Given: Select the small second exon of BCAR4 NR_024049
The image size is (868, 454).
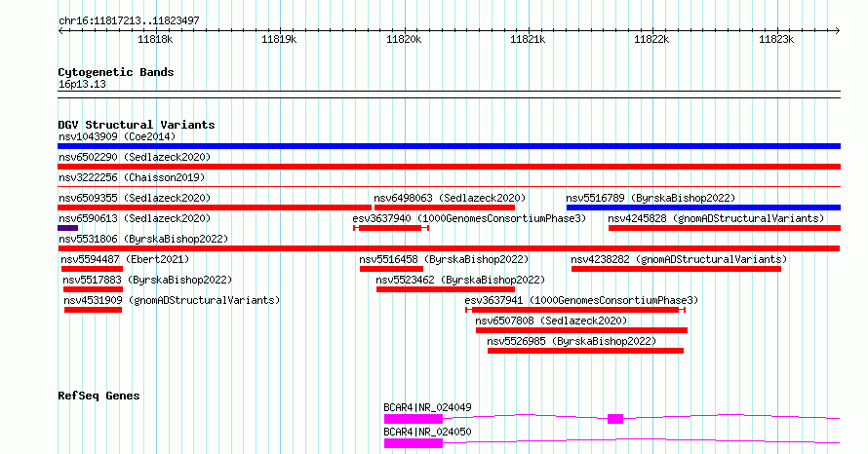Looking at the screenshot, I should [615, 419].
